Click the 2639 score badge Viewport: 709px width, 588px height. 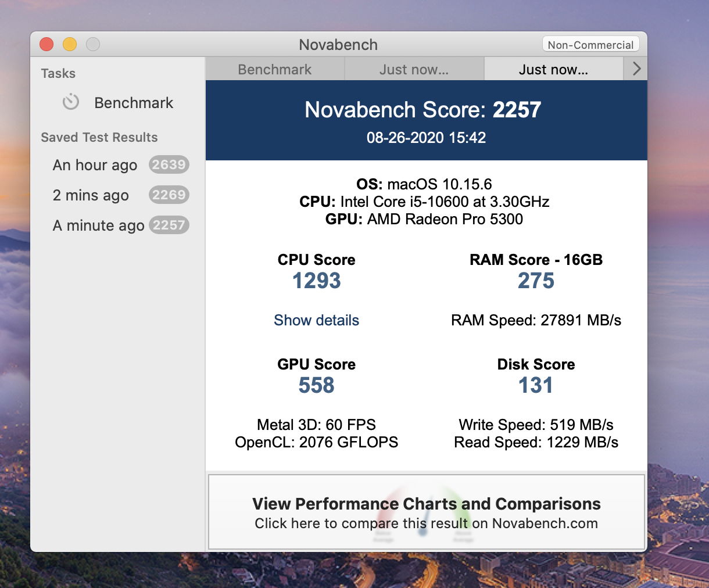[169, 165]
